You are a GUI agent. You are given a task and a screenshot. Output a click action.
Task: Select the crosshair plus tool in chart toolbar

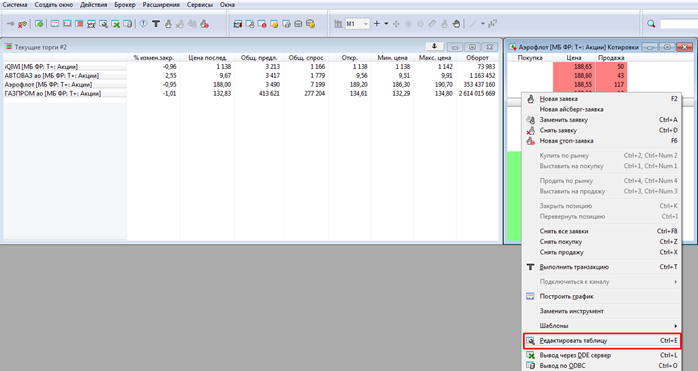click(377, 24)
